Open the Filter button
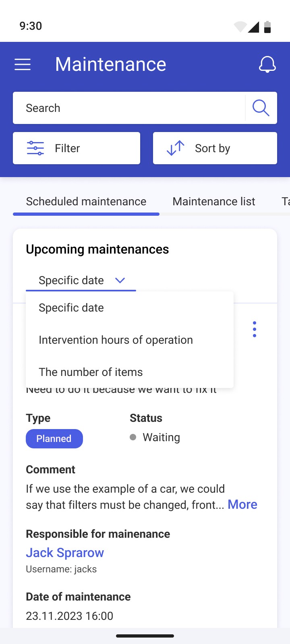This screenshot has height=644, width=290. 77,148
